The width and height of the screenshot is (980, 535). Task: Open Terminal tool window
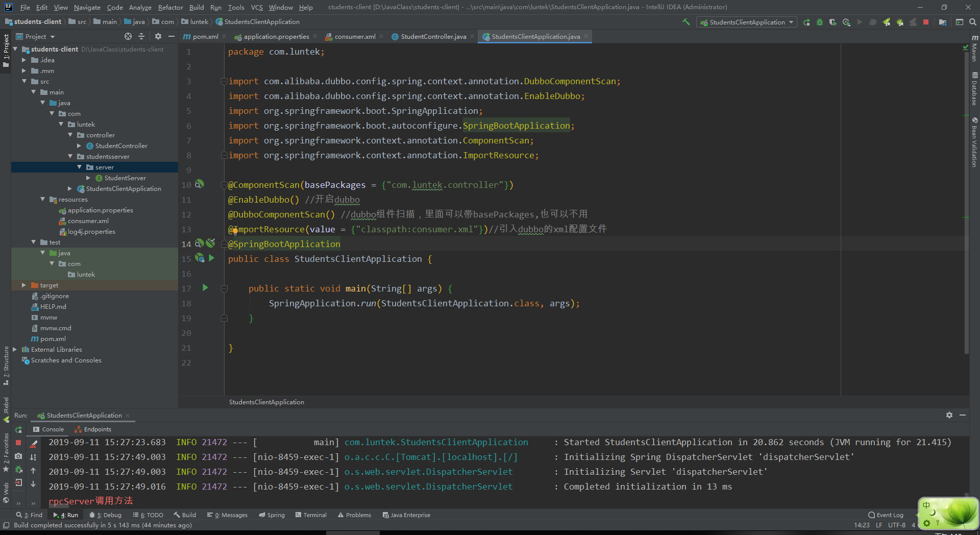coord(311,515)
